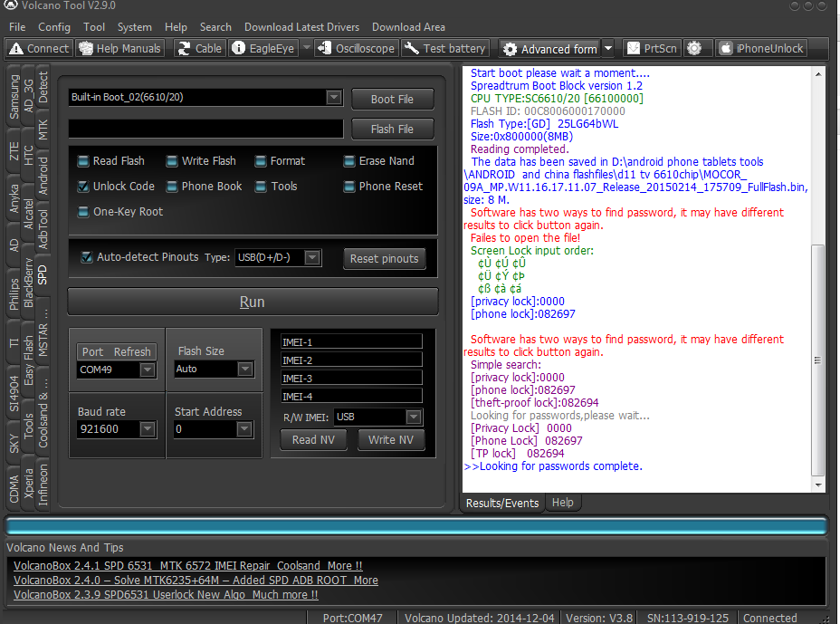Open VolcanoBox 2.4.0 MTK6235 news link
The width and height of the screenshot is (840, 624).
(196, 580)
